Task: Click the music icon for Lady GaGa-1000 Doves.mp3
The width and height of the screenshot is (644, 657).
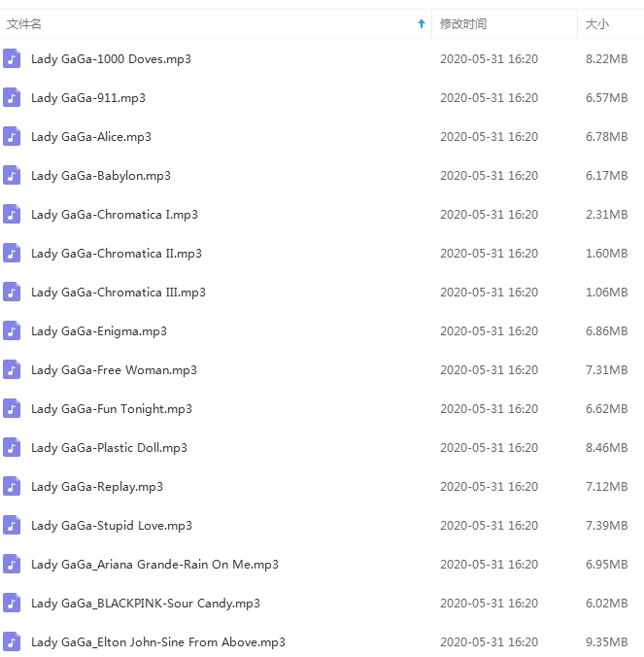Action: [12, 58]
